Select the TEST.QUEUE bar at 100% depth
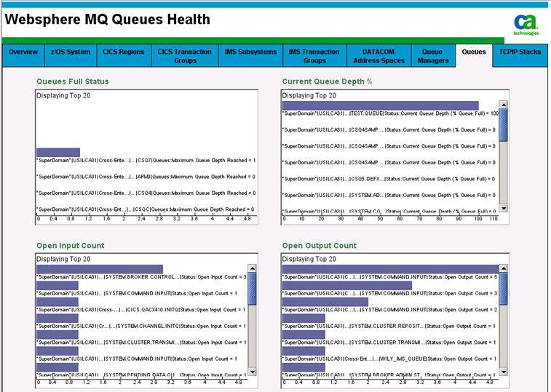The height and width of the screenshot is (392, 551). pos(380,105)
